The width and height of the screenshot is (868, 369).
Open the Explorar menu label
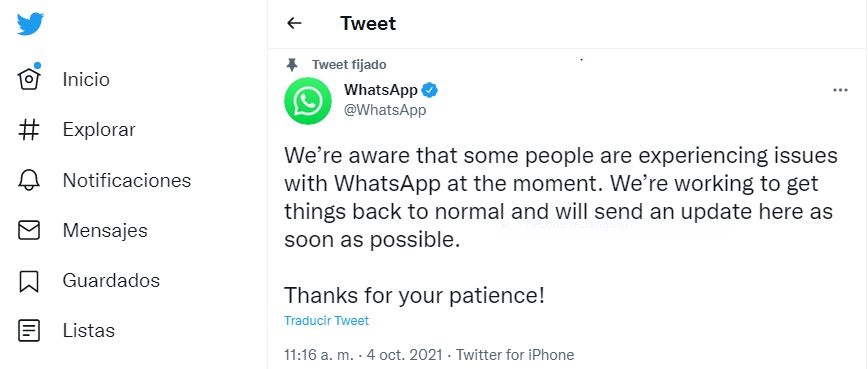tap(99, 130)
